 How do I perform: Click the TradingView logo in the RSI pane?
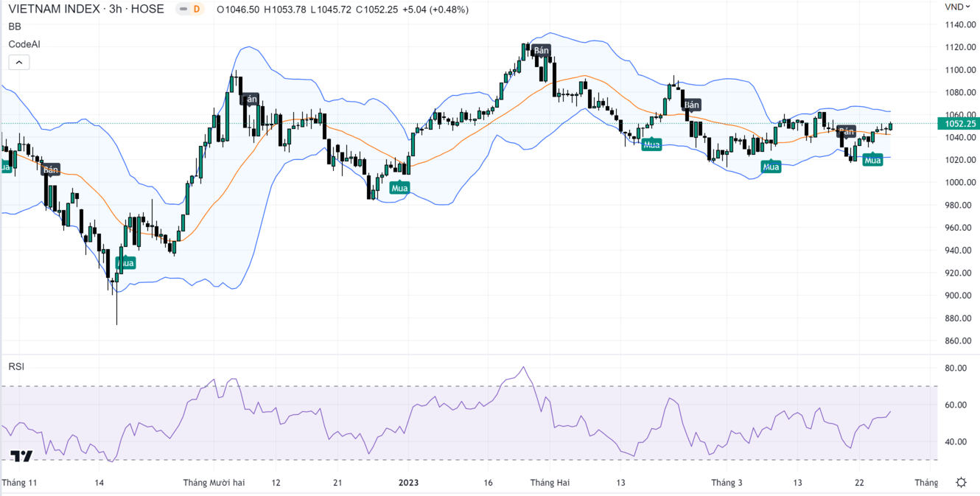tap(22, 455)
